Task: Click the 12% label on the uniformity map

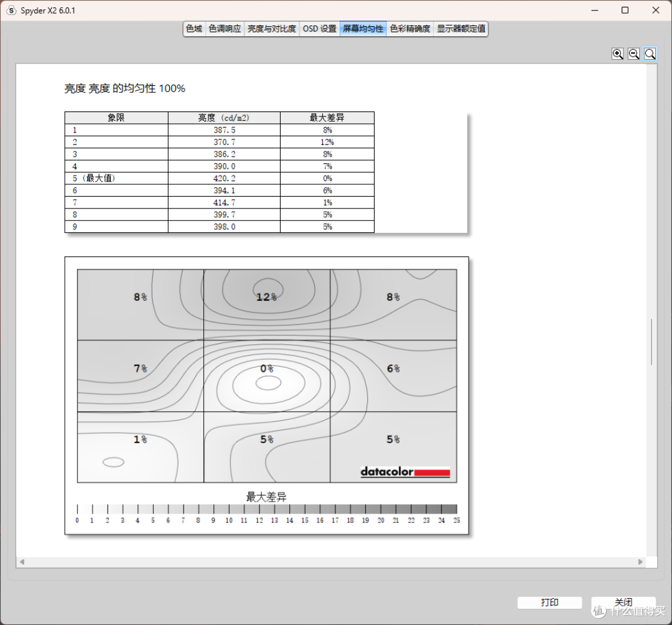Action: click(266, 297)
